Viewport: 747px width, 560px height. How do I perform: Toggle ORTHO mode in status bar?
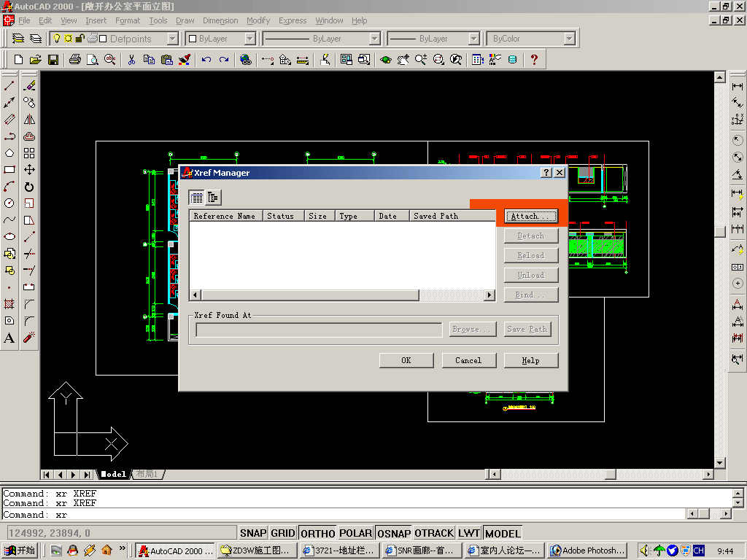pyautogui.click(x=318, y=533)
